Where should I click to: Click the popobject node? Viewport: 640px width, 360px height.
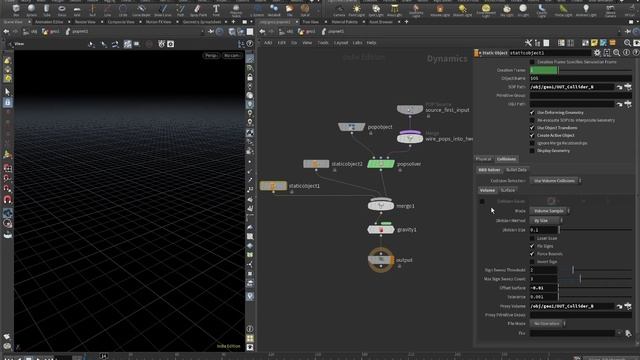tap(351, 127)
